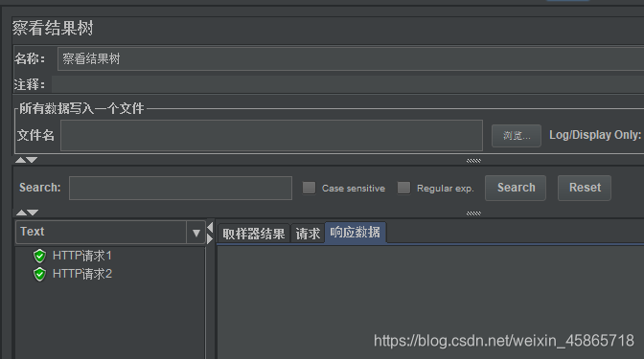
Task: Switch to the 取样器结果 tab
Action: coord(254,234)
